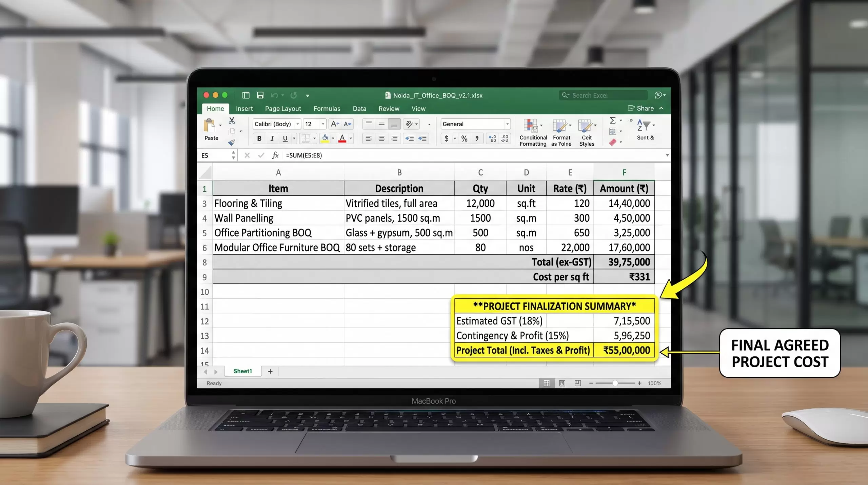This screenshot has width=868, height=485.
Task: Select the Cut scissors icon
Action: [x=232, y=120]
